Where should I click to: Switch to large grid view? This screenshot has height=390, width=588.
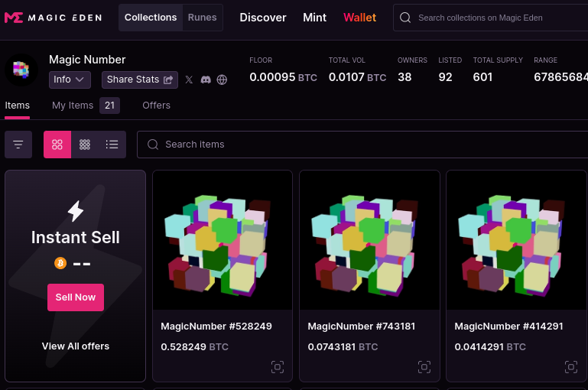[57, 145]
